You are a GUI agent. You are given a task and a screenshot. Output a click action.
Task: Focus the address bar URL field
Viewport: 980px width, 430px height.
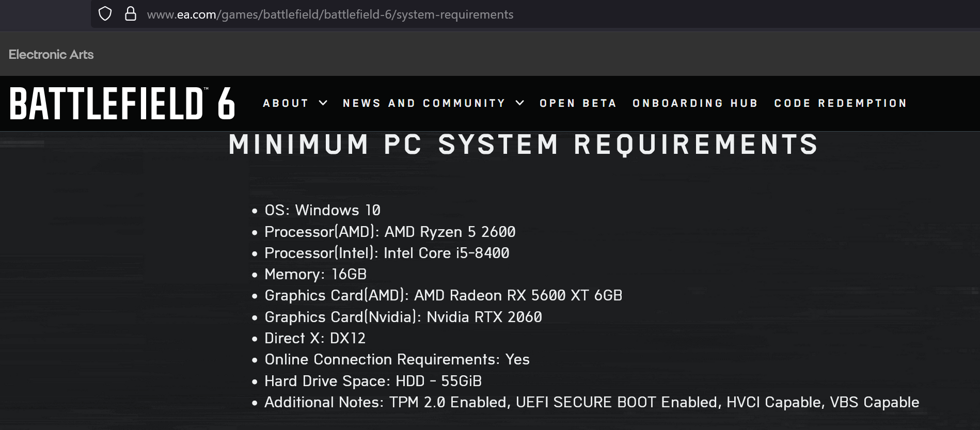(x=330, y=14)
